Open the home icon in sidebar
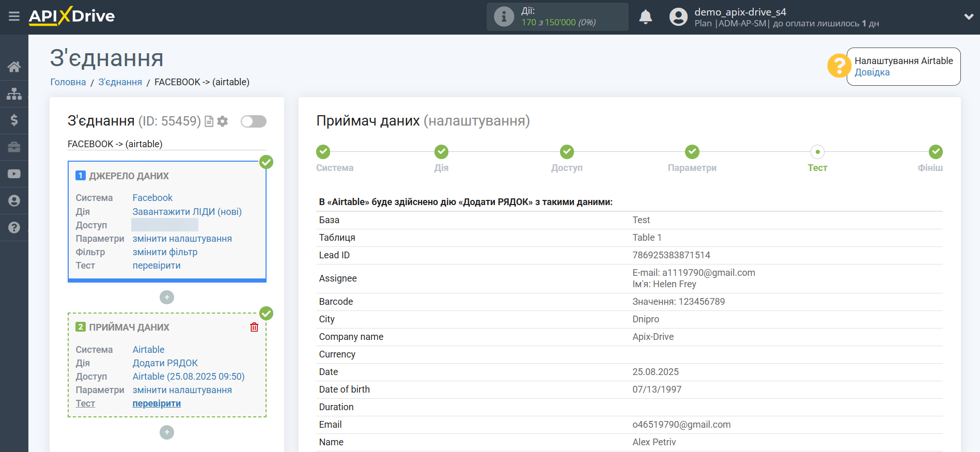This screenshot has height=452, width=980. 14,67
